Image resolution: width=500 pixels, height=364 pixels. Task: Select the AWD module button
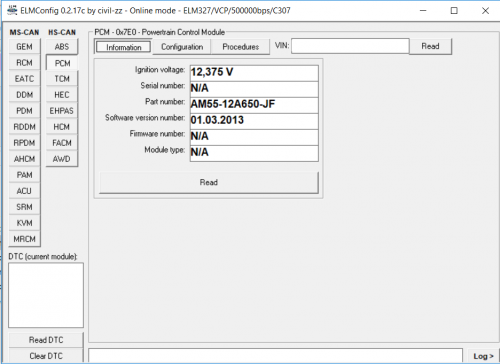(x=62, y=159)
